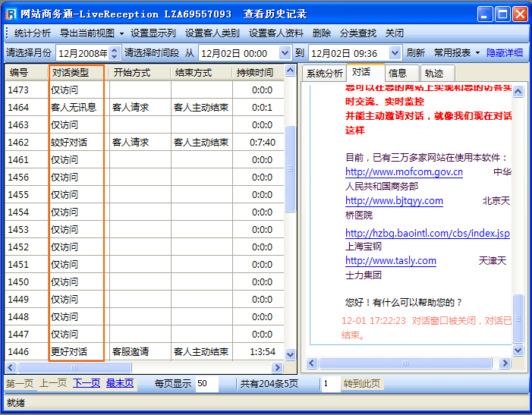Click the 每页显示 count input field
This screenshot has height=415, width=532.
(x=206, y=384)
